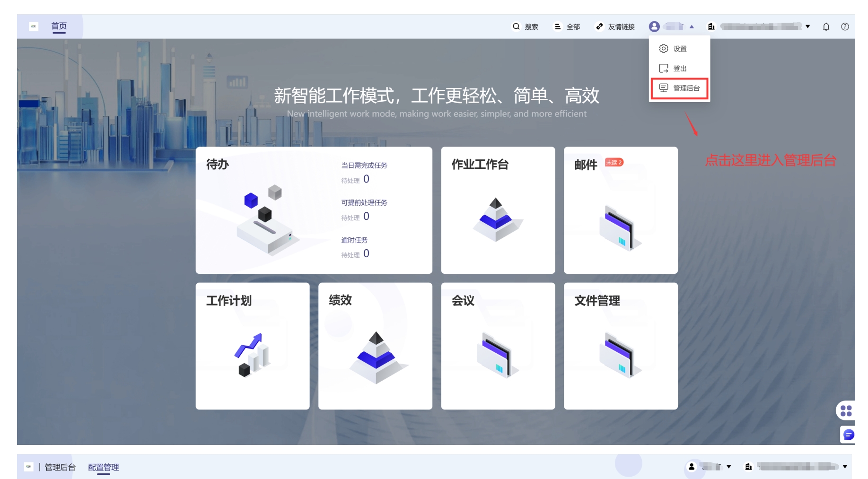Open the 待办 card title
The image size is (868, 479).
[218, 164]
